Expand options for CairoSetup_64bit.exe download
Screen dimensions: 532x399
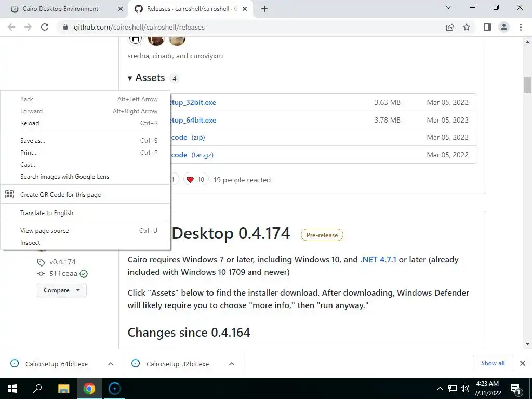[111, 364]
